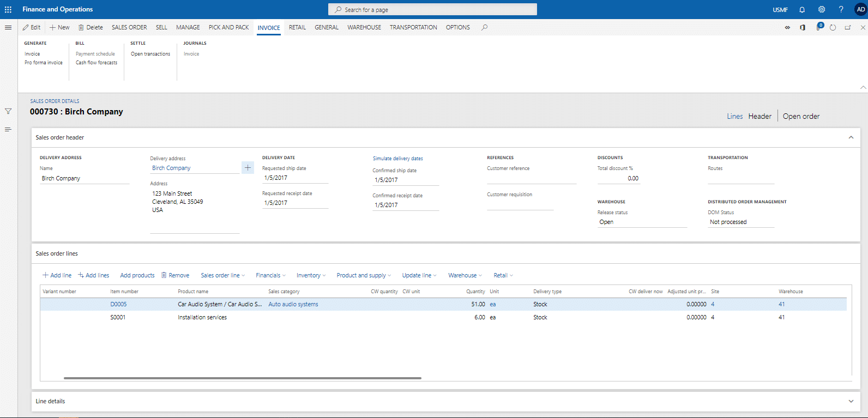
Task: Click Add line in sales order lines
Action: point(57,275)
